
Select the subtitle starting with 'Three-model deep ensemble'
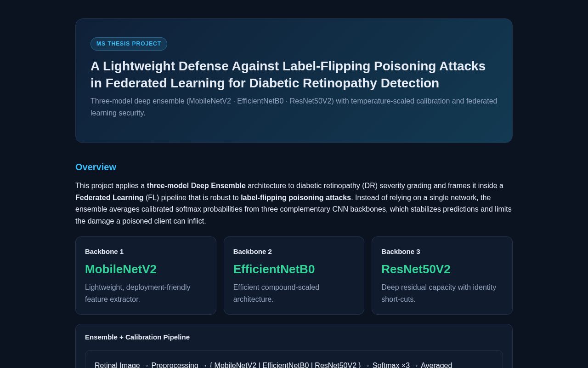[294, 107]
